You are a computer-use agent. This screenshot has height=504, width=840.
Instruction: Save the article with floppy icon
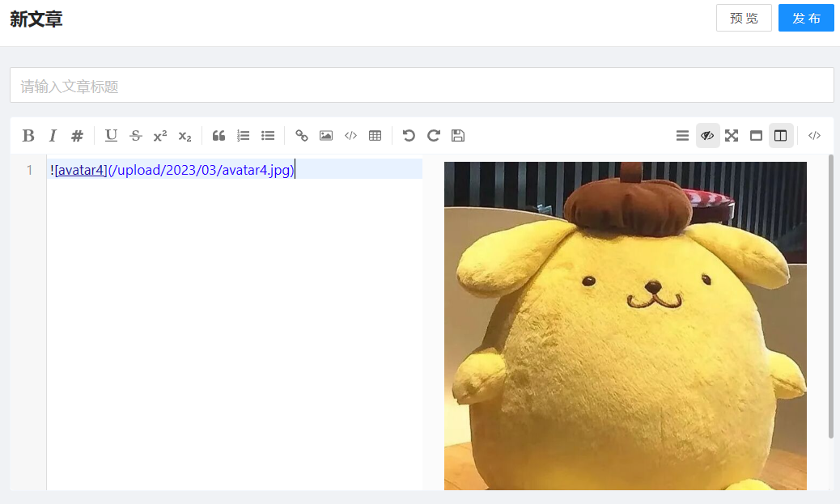click(458, 136)
